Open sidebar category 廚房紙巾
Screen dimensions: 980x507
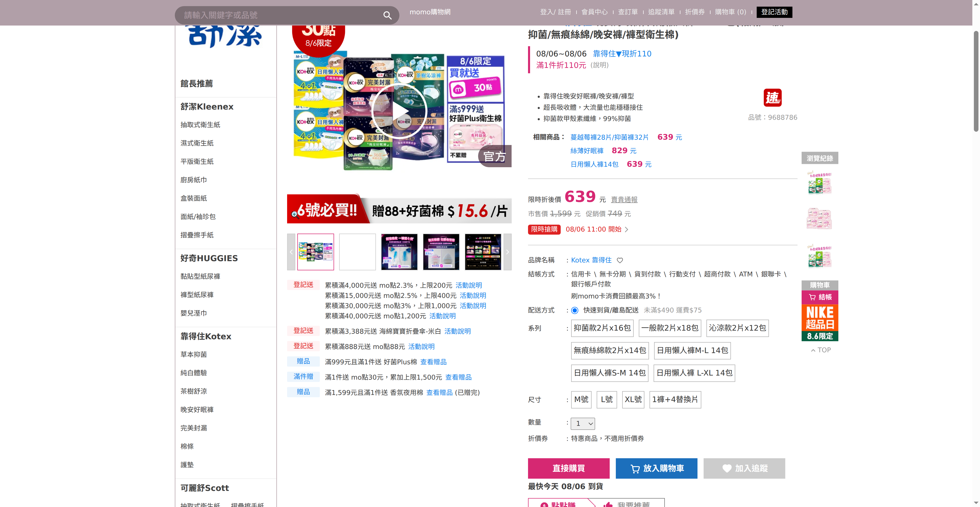pos(194,180)
